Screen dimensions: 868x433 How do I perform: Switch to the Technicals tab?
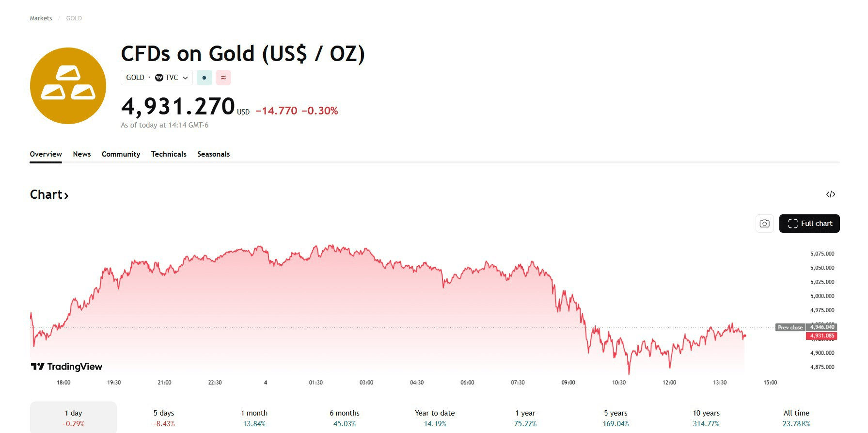169,154
